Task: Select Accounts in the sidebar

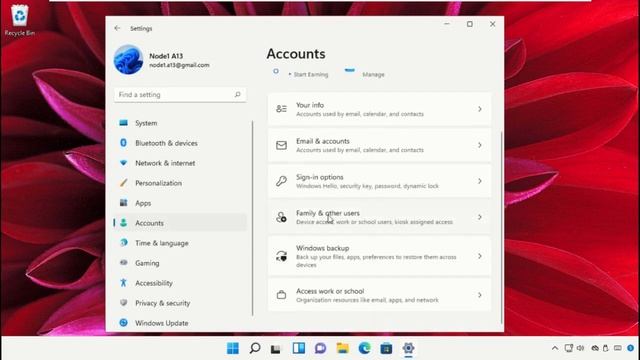Action: pos(180,223)
